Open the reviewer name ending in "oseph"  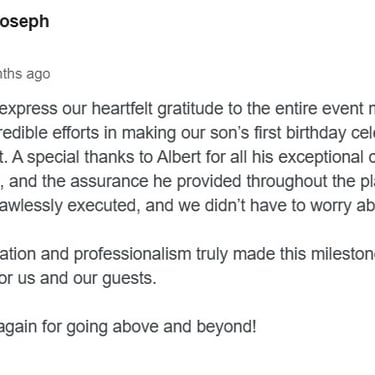click(24, 22)
